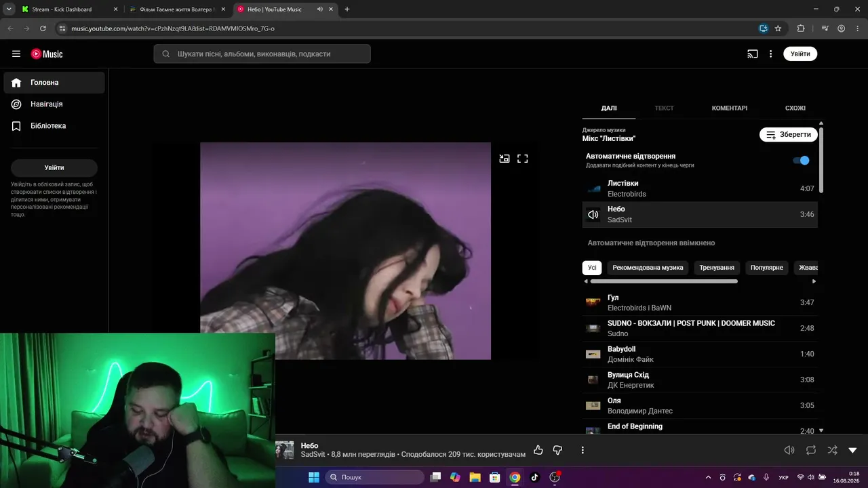Switch to Фільм Таємне життя Волтера tab

point(178,9)
